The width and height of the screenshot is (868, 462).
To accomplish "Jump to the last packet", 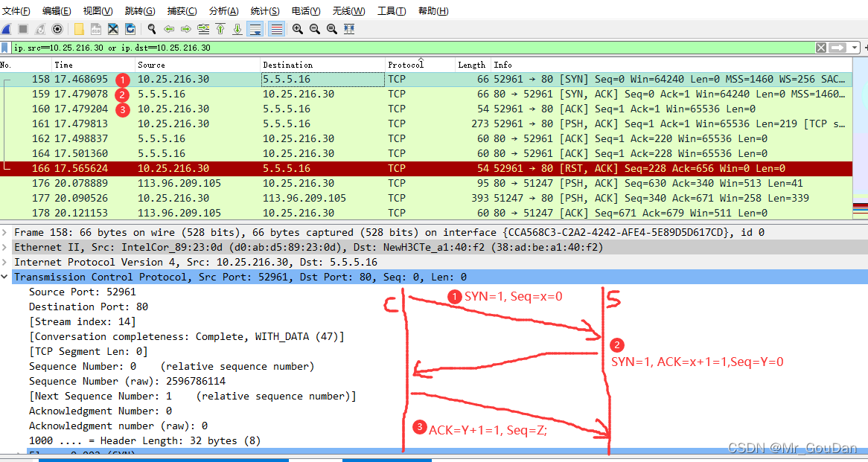I will pos(237,29).
